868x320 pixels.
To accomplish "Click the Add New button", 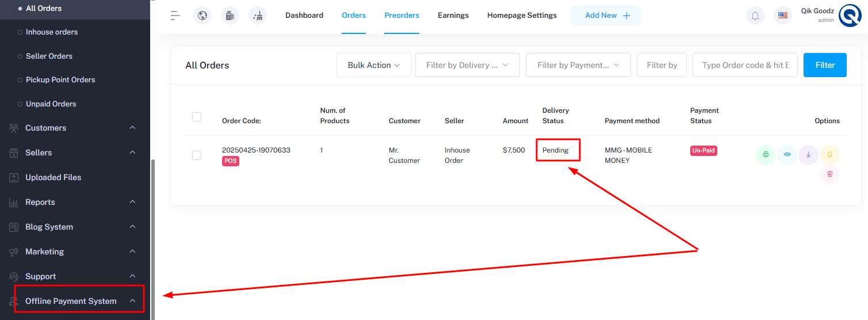I will [x=606, y=16].
